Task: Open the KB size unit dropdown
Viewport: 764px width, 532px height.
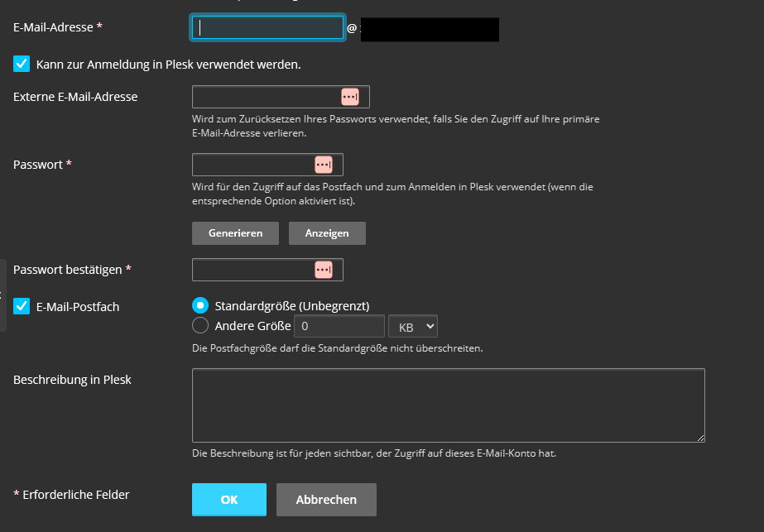Action: pyautogui.click(x=412, y=327)
